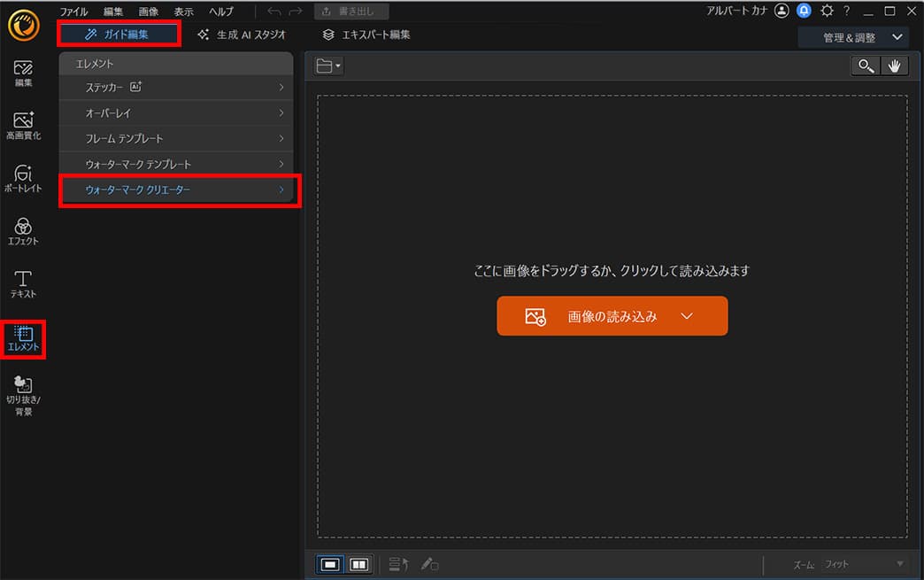Click the 書き出し export button
The image size is (924, 580).
tap(351, 12)
